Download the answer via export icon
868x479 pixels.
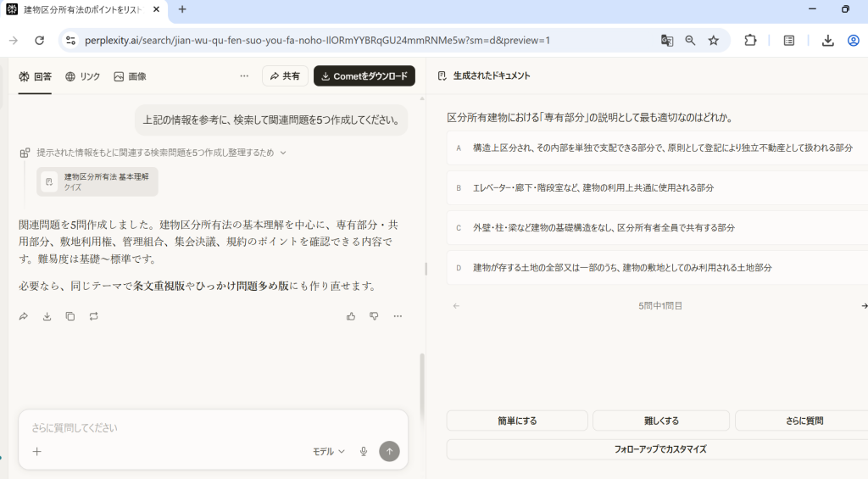(x=47, y=316)
